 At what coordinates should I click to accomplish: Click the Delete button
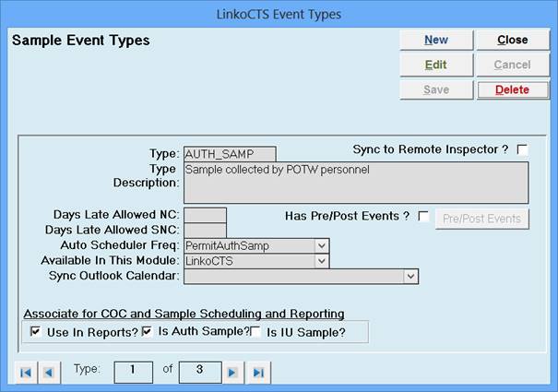tap(513, 89)
